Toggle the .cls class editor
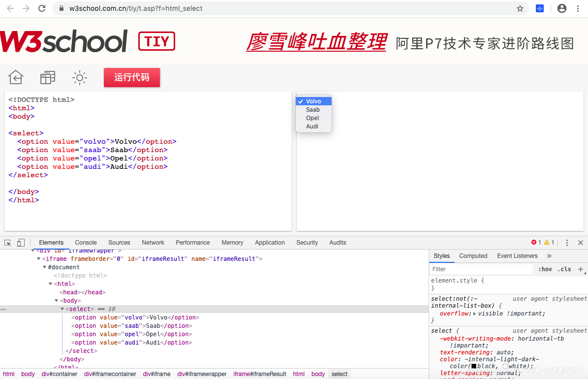Screen dimensions: 588x379 [x=564, y=269]
